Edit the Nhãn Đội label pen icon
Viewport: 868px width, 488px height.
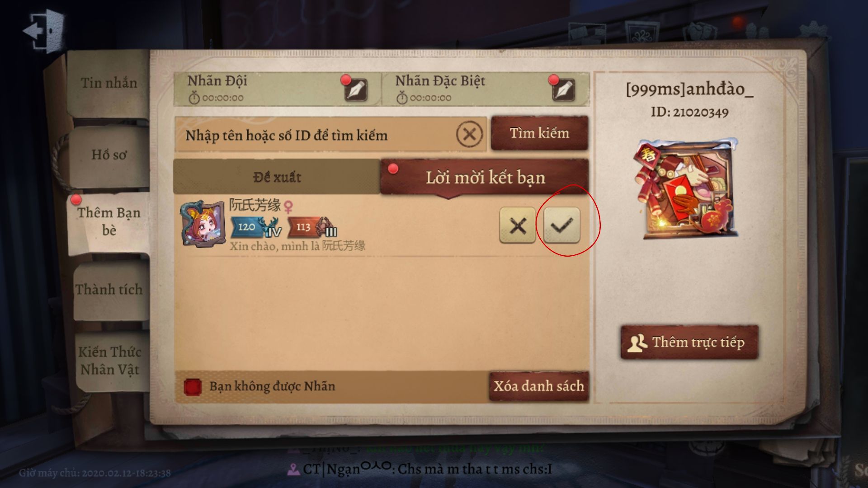(x=356, y=89)
